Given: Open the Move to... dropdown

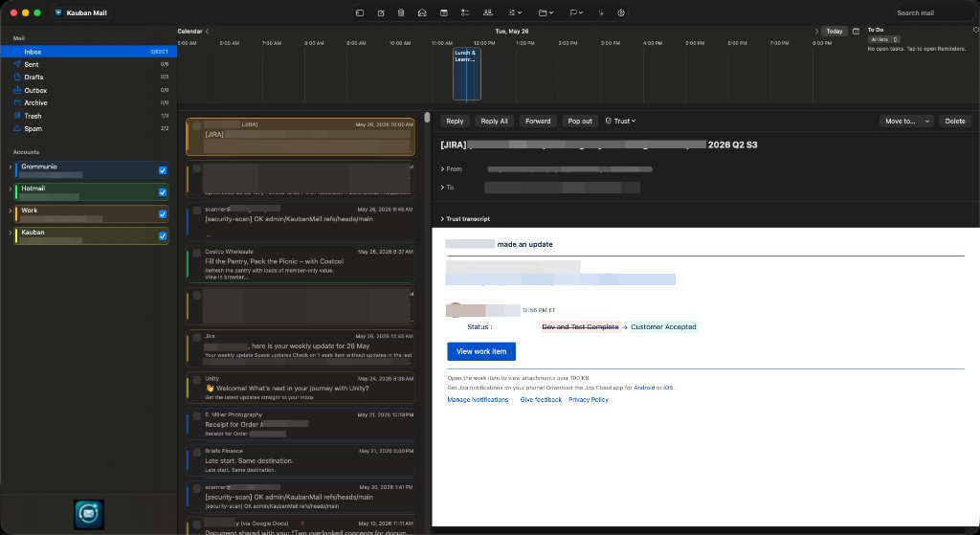Looking at the screenshot, I should (x=906, y=122).
